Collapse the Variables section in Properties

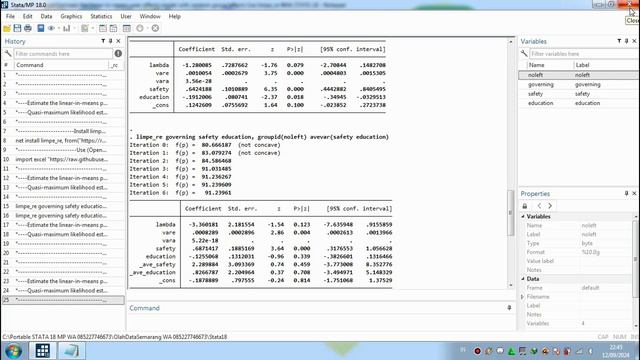point(523,216)
